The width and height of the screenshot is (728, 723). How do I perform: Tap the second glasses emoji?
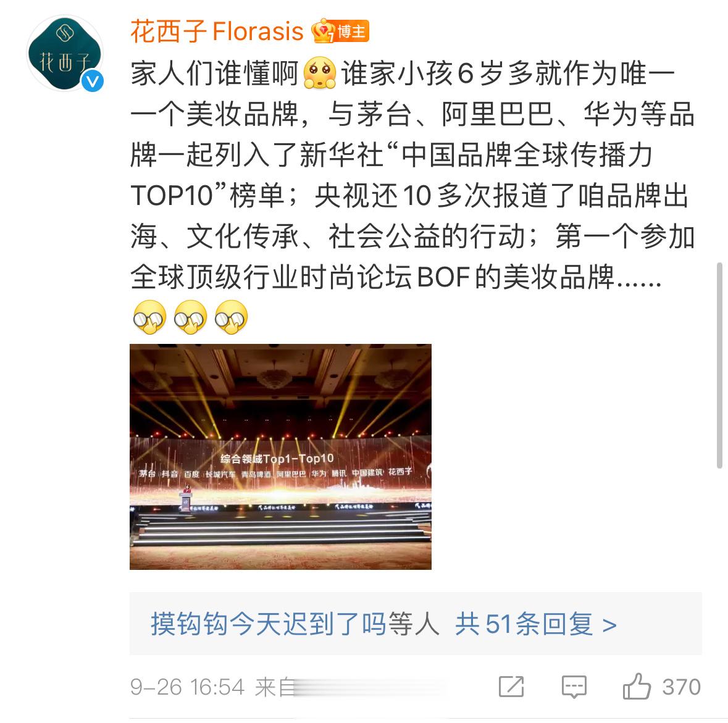[190, 317]
